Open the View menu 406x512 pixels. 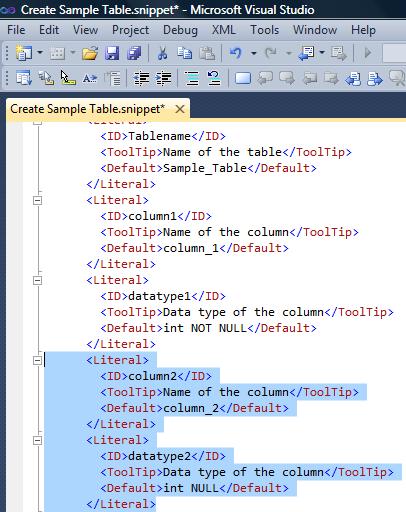pyautogui.click(x=86, y=30)
